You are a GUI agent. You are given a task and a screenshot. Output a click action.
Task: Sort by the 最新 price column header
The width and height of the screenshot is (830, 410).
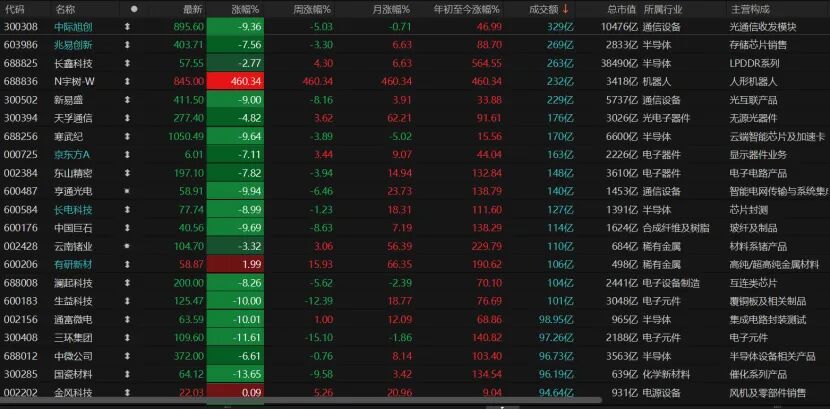click(x=193, y=9)
